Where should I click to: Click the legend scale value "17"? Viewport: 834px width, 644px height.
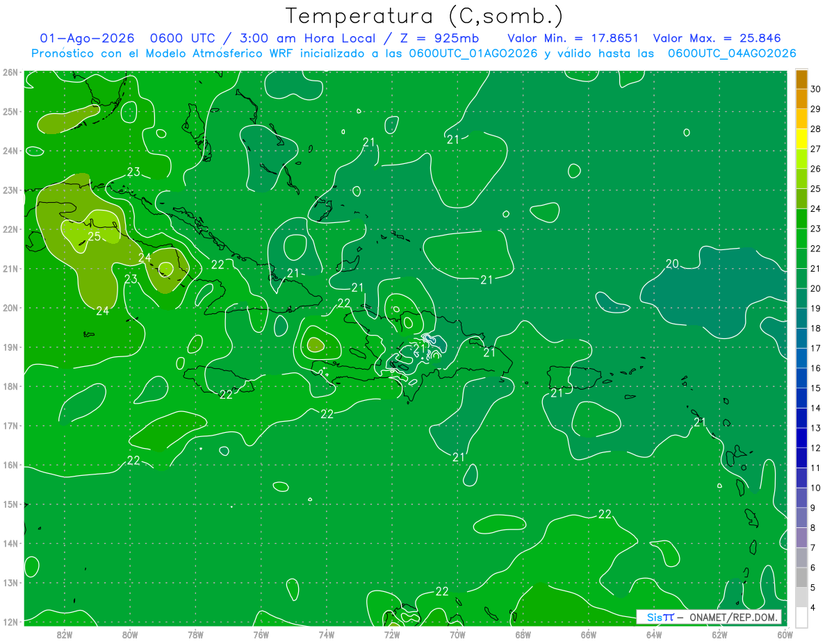(x=815, y=348)
